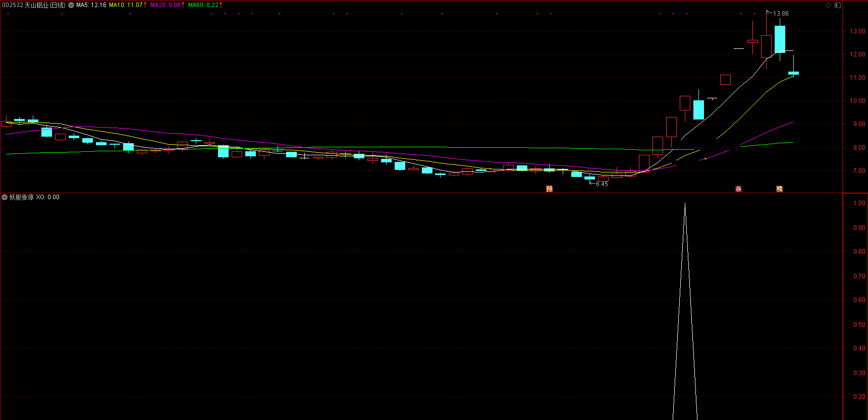
Task: Click the 13.00 price axis label
Action: pyautogui.click(x=857, y=31)
